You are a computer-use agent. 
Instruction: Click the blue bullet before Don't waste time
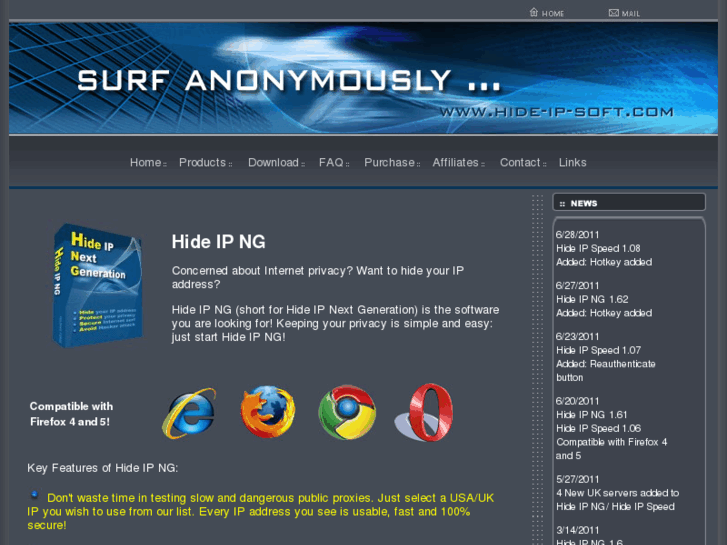point(34,495)
